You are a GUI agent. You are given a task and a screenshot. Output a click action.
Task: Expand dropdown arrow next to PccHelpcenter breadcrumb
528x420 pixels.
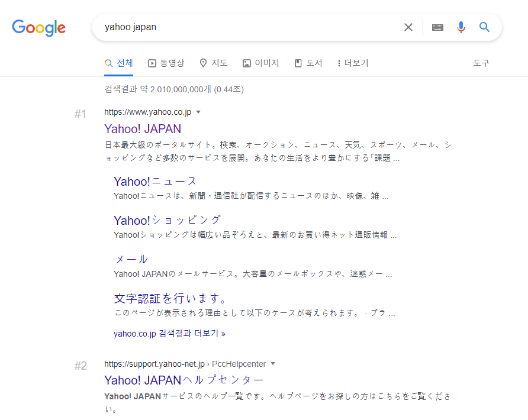[x=273, y=363]
